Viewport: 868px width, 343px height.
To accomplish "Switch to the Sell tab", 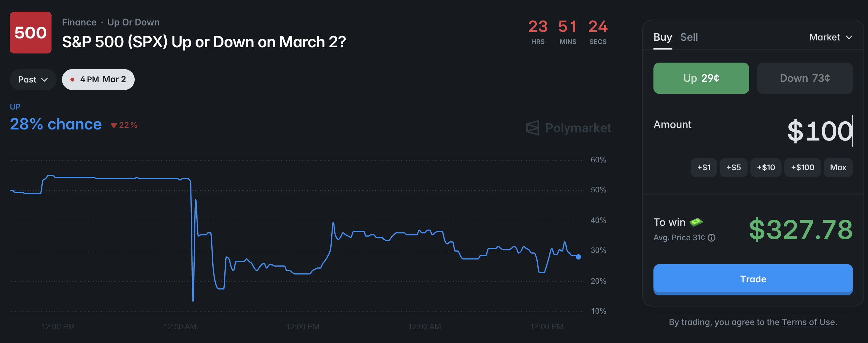I will point(689,37).
